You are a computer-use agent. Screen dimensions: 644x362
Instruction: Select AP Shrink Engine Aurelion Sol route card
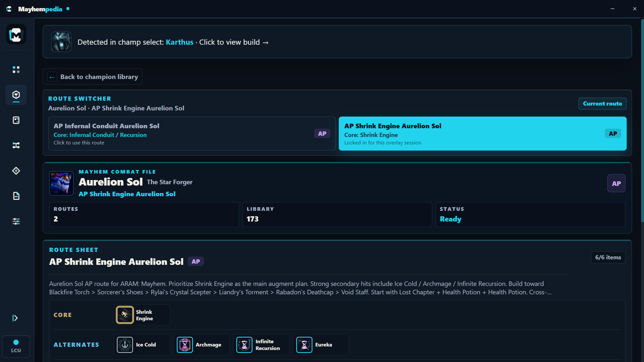click(x=483, y=133)
